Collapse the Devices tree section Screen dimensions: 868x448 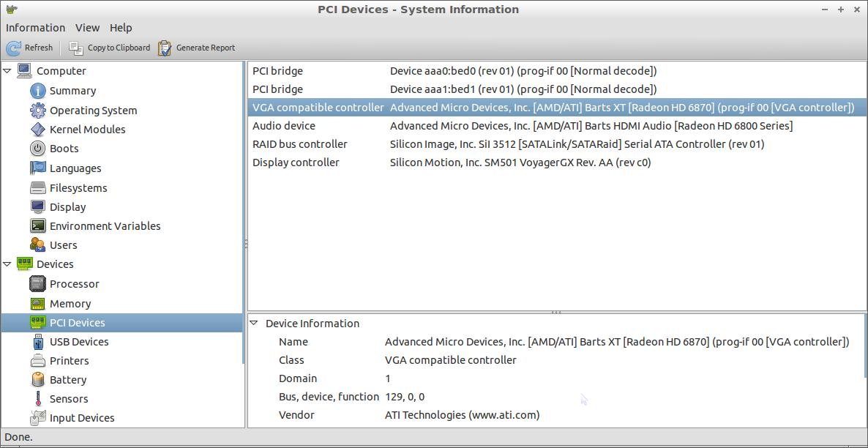pyautogui.click(x=7, y=264)
